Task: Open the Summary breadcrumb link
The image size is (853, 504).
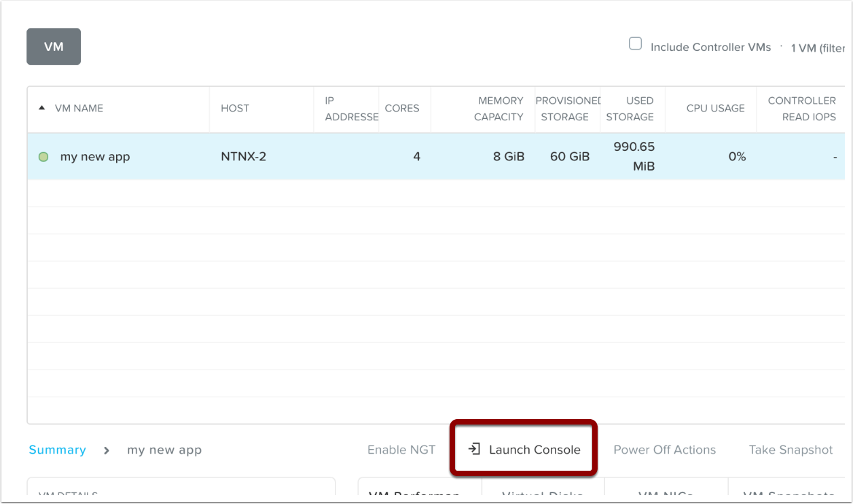Action: tap(57, 450)
